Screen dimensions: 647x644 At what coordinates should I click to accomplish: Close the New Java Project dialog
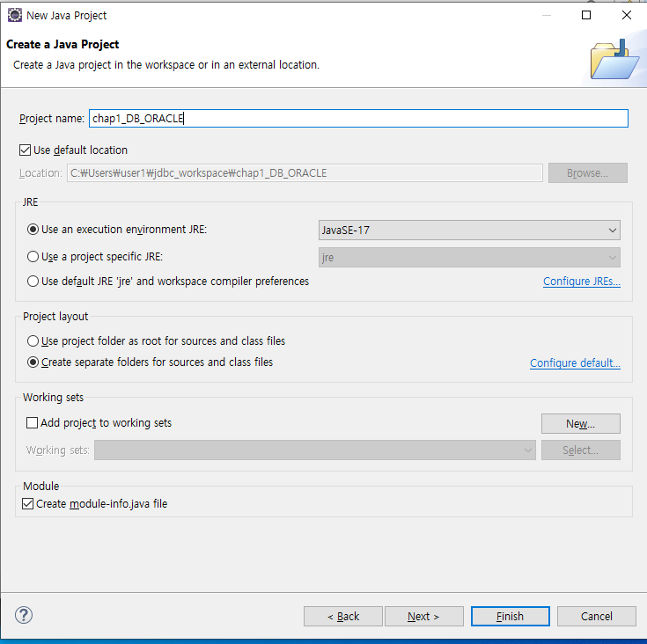627,15
